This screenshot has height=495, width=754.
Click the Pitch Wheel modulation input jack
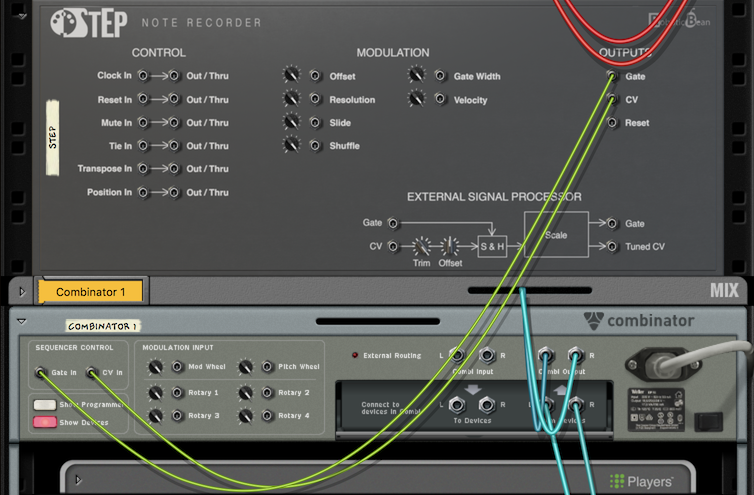pos(267,367)
